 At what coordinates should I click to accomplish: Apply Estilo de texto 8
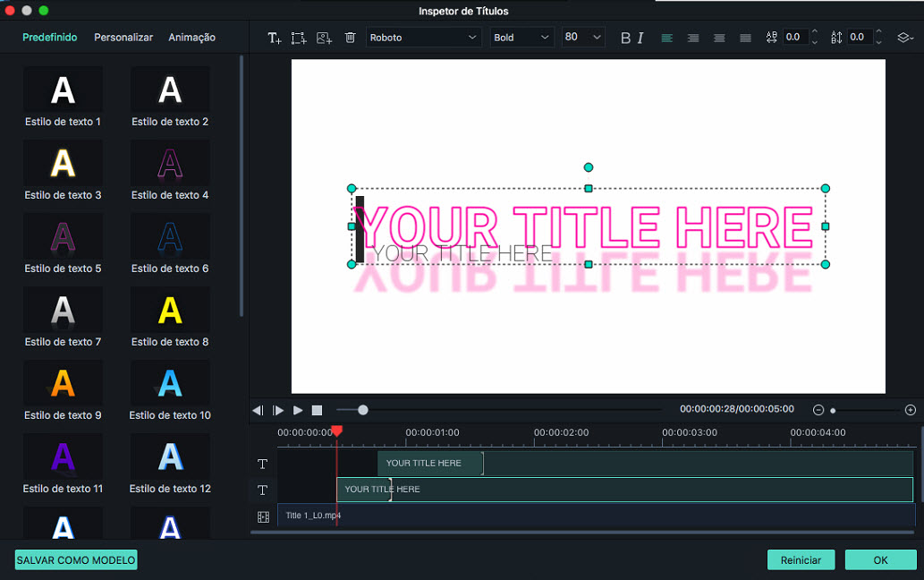tap(170, 318)
